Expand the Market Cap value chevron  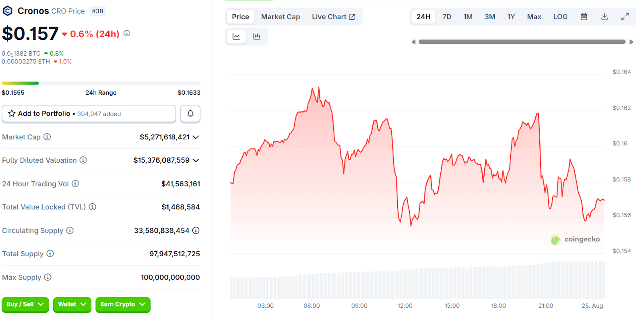(196, 137)
